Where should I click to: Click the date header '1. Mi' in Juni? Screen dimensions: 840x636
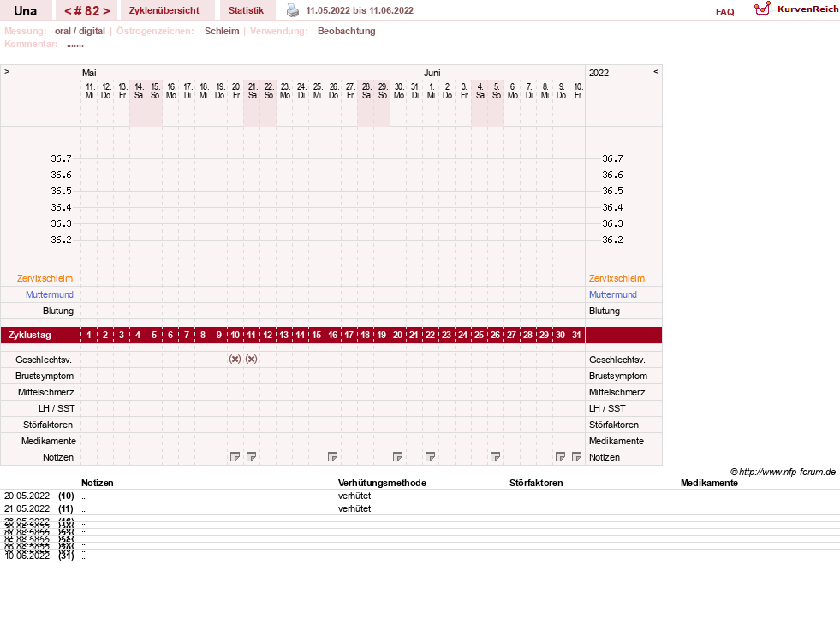[432, 91]
